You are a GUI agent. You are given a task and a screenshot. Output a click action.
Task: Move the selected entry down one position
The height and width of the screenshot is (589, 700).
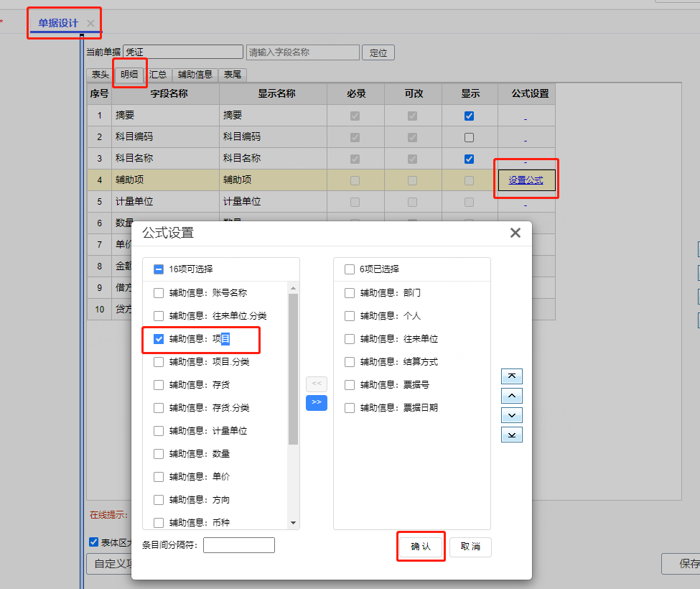(x=512, y=414)
